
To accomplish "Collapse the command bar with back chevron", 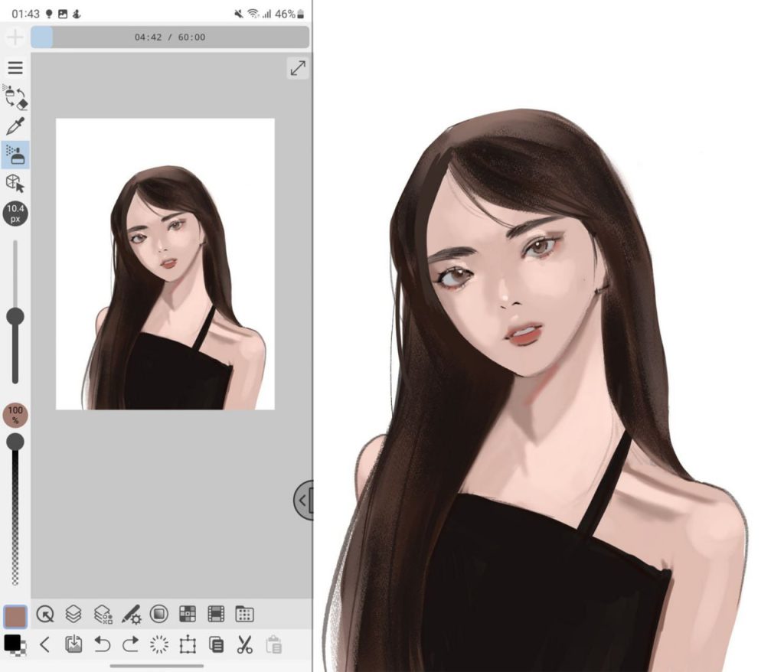I will pyautogui.click(x=44, y=644).
